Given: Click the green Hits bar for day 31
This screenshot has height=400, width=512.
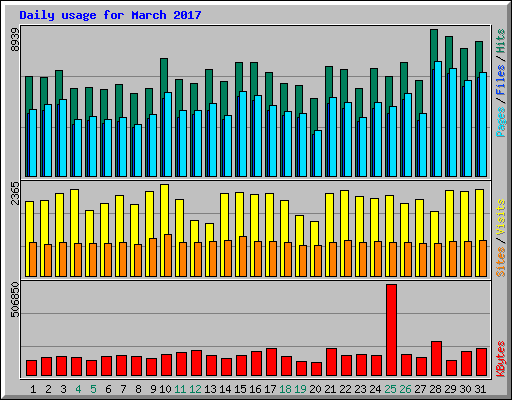Looking at the screenshot, I should [479, 58].
